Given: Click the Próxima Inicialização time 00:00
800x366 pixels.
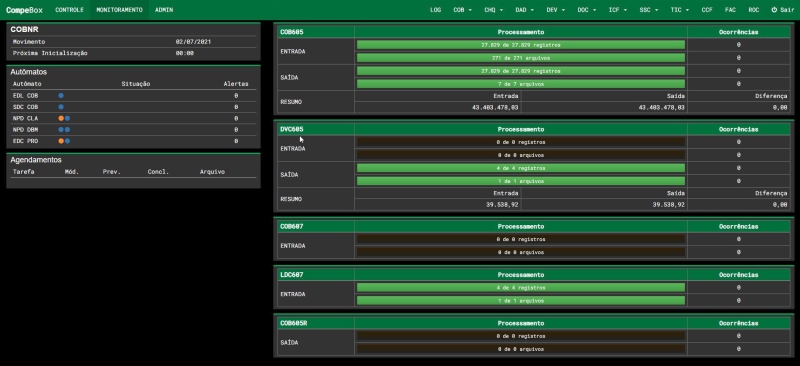Looking at the screenshot, I should click(184, 53).
